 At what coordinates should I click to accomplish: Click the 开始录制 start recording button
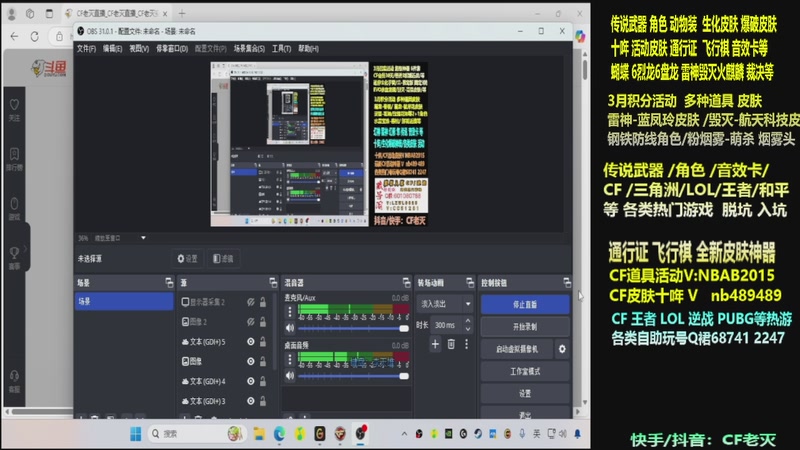[525, 327]
